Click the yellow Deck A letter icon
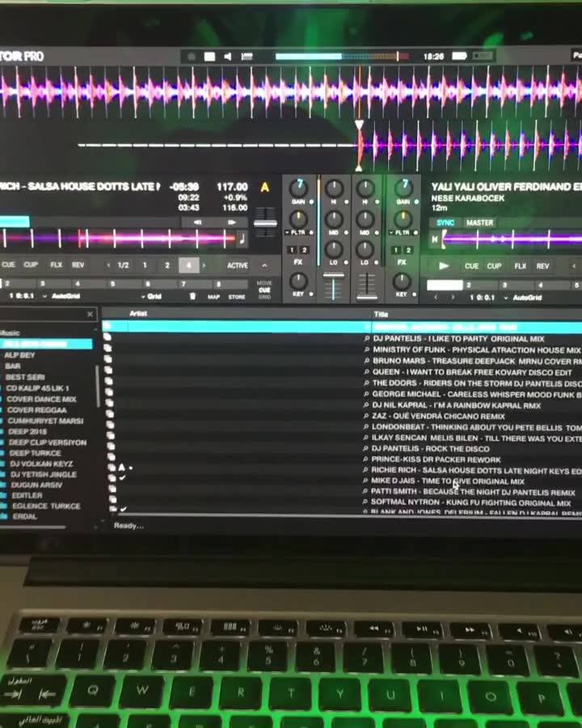Image resolution: width=582 pixels, height=728 pixels. (x=264, y=187)
